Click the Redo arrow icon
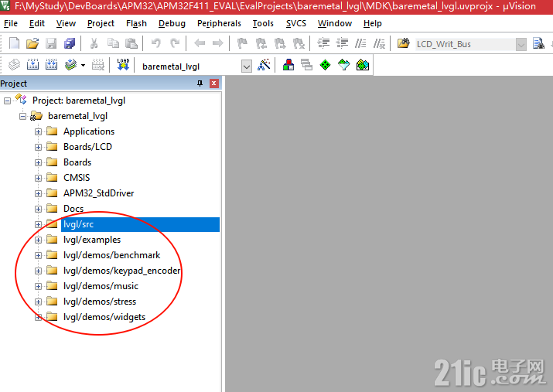The height and width of the screenshot is (392, 553). pos(175,43)
